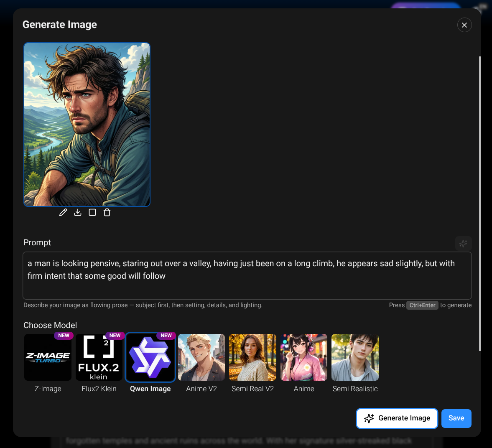
Task: Click the Generate Image button
Action: point(397,418)
